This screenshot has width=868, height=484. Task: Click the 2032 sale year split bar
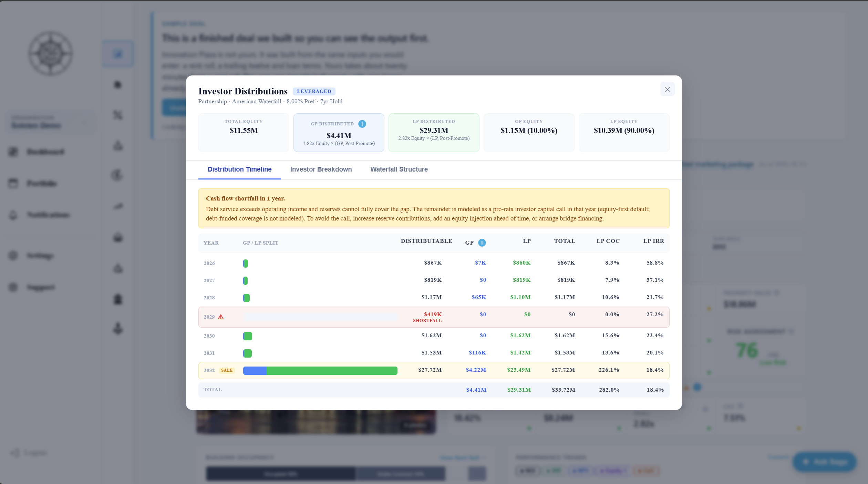(x=320, y=371)
